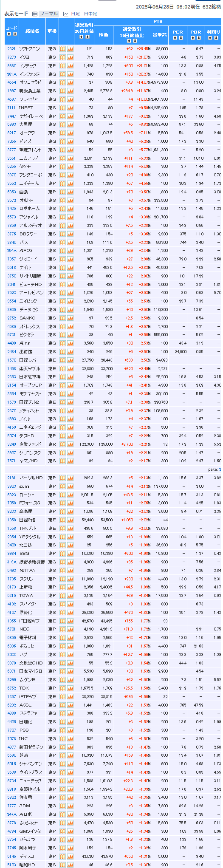
Task: Sort 26日終値比 column ascending
Action: pos(129,41)
